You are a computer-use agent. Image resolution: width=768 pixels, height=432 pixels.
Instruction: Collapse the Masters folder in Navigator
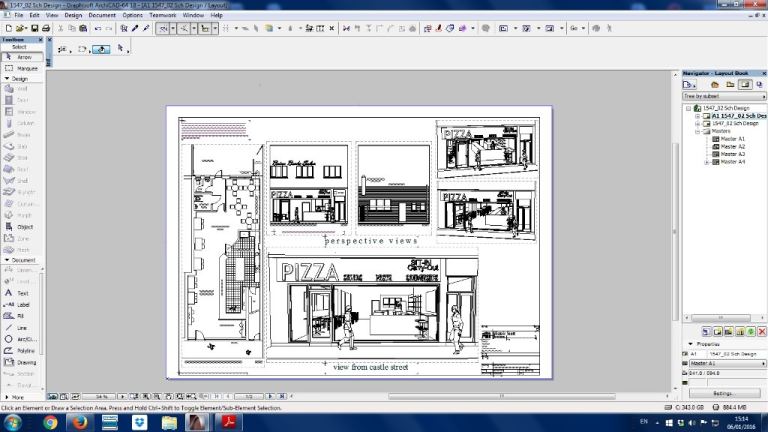(x=698, y=131)
